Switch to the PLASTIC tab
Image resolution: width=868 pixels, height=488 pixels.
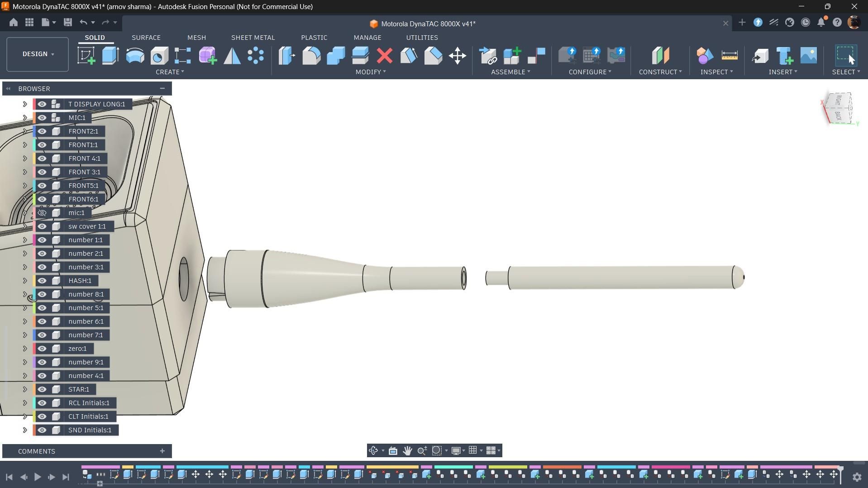click(314, 38)
